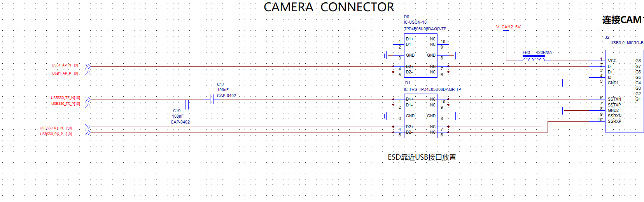Click the C19 designator text
Viewport: 644px width, 202px height.
177,111
